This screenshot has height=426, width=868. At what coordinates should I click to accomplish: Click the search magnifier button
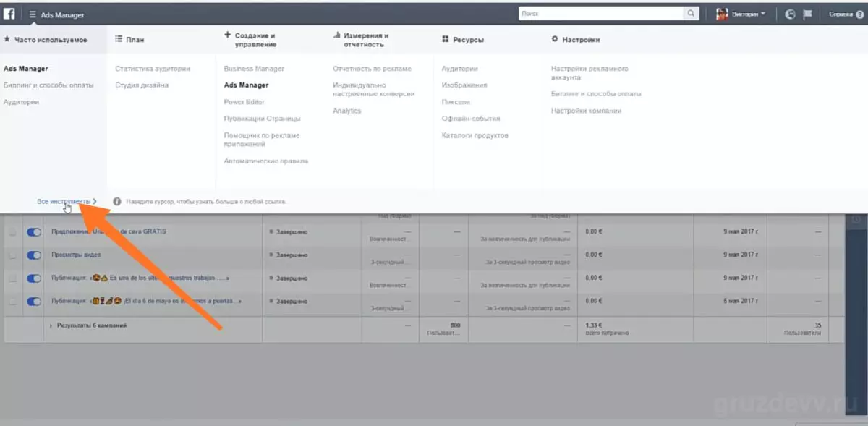[692, 14]
